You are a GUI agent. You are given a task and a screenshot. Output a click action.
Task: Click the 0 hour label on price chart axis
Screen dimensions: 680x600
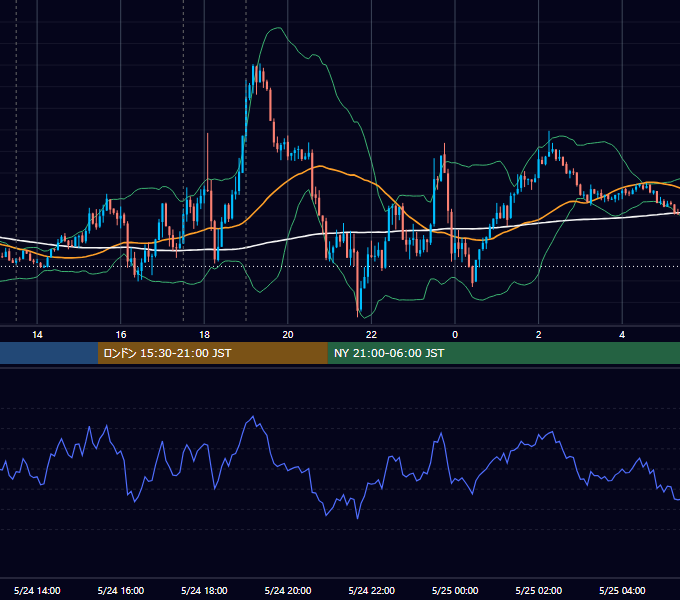pos(455,335)
